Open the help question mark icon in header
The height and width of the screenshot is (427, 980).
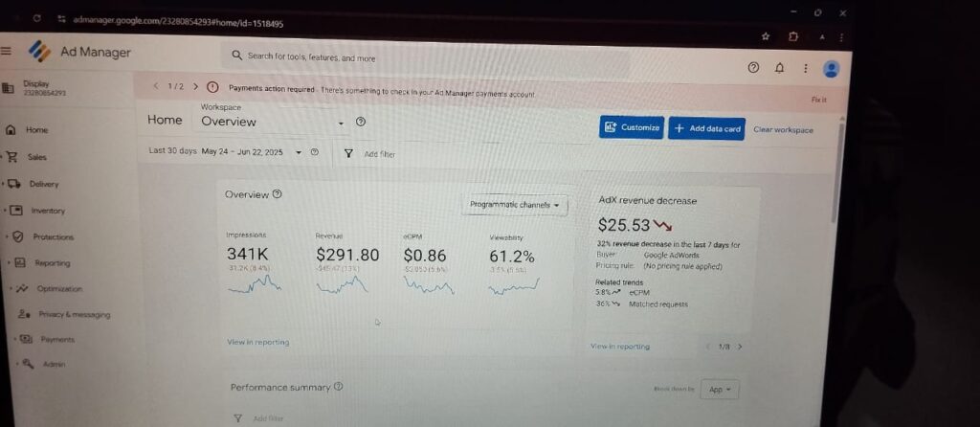pos(753,68)
